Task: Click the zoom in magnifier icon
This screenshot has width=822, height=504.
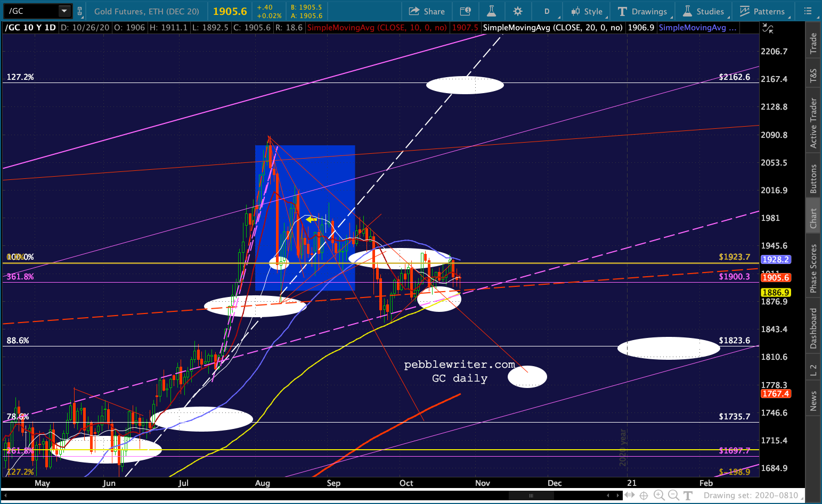Action: tap(659, 495)
